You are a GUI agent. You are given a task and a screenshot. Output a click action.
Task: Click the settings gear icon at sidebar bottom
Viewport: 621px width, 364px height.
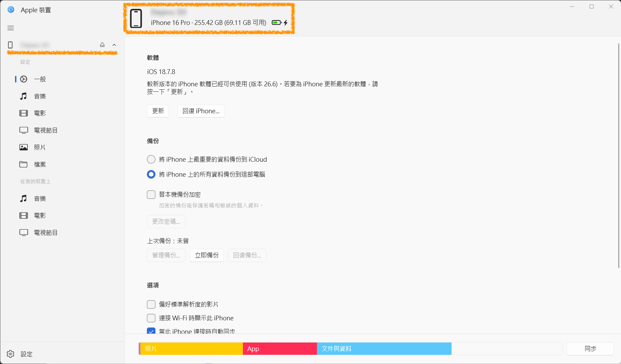pos(11,354)
